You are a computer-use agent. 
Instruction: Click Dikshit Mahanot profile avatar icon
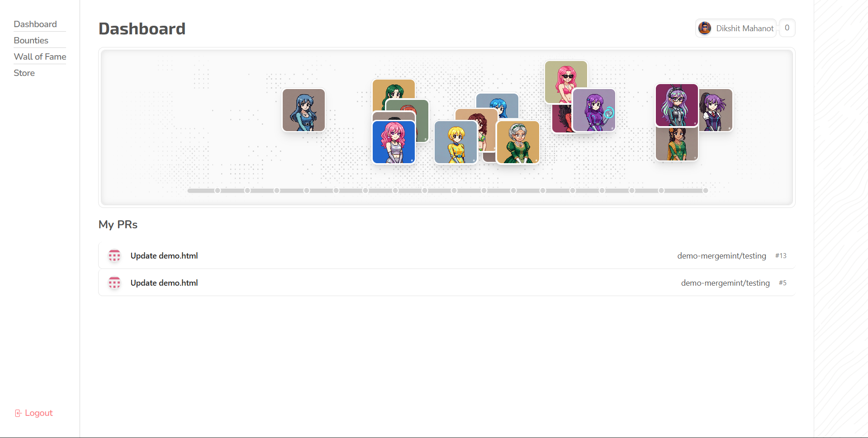705,28
